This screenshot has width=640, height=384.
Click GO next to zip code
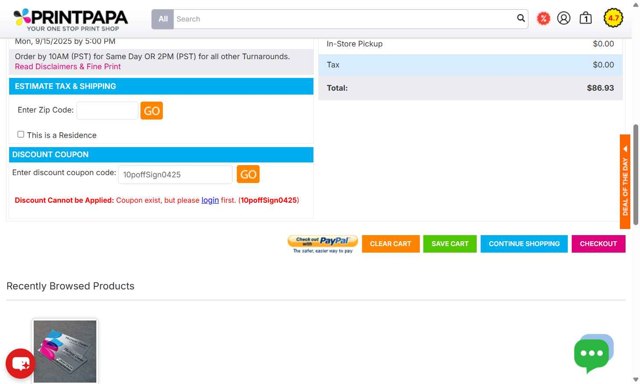(x=151, y=111)
